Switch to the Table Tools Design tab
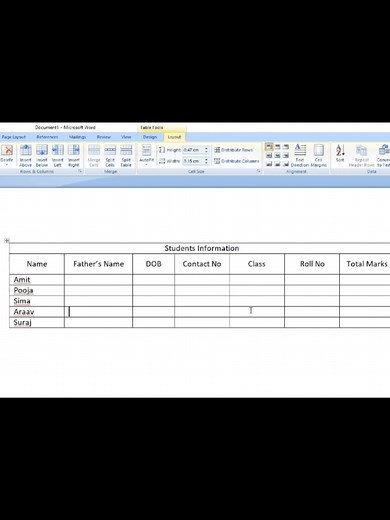Image resolution: width=390 pixels, height=520 pixels. click(150, 137)
